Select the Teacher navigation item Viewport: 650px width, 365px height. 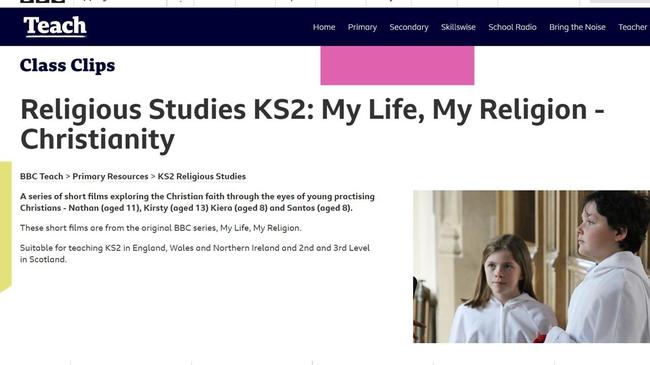(633, 27)
